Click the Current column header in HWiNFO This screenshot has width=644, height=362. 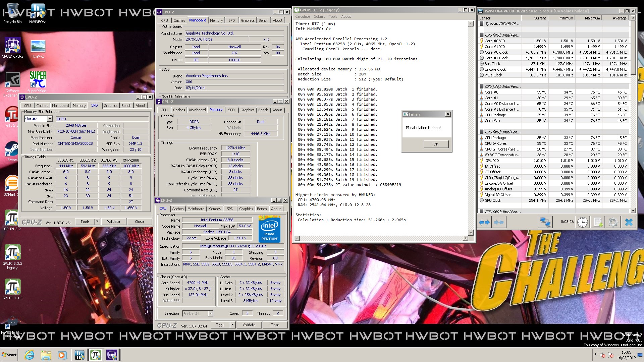pos(535,18)
